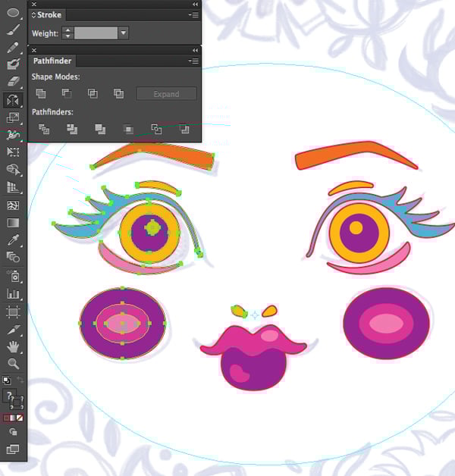Select the Free Transform tool

[13, 152]
